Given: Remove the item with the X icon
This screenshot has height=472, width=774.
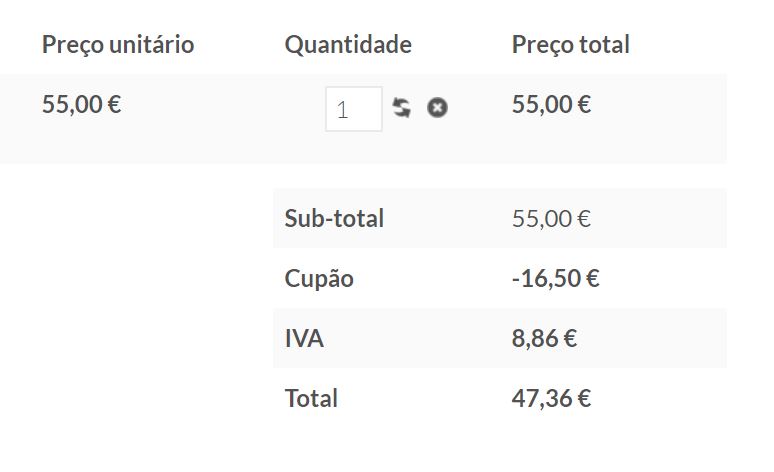Looking at the screenshot, I should pos(437,108).
